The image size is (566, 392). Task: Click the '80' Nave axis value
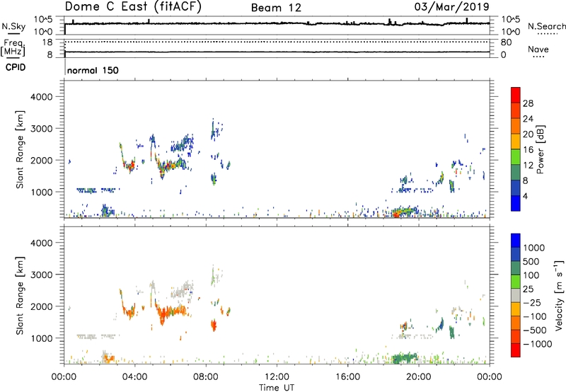pyautogui.click(x=506, y=42)
